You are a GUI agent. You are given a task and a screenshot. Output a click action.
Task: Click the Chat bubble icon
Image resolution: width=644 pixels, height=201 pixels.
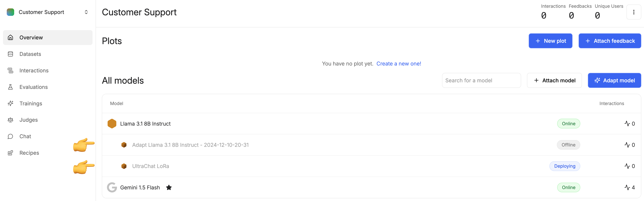click(x=10, y=136)
